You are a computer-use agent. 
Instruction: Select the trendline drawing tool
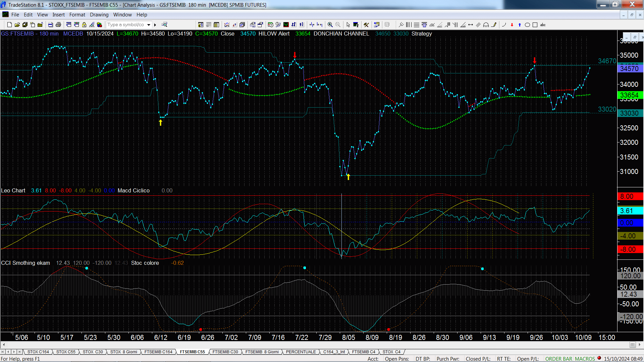pos(401,24)
